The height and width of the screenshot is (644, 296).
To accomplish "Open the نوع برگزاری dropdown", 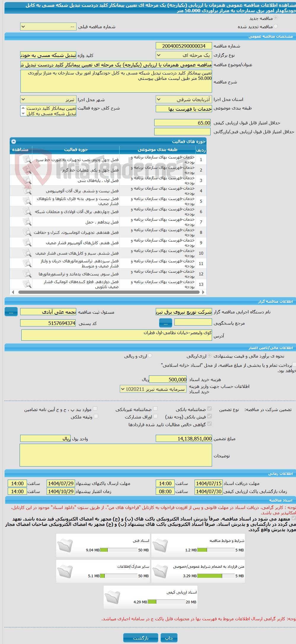I will (x=184, y=55).
